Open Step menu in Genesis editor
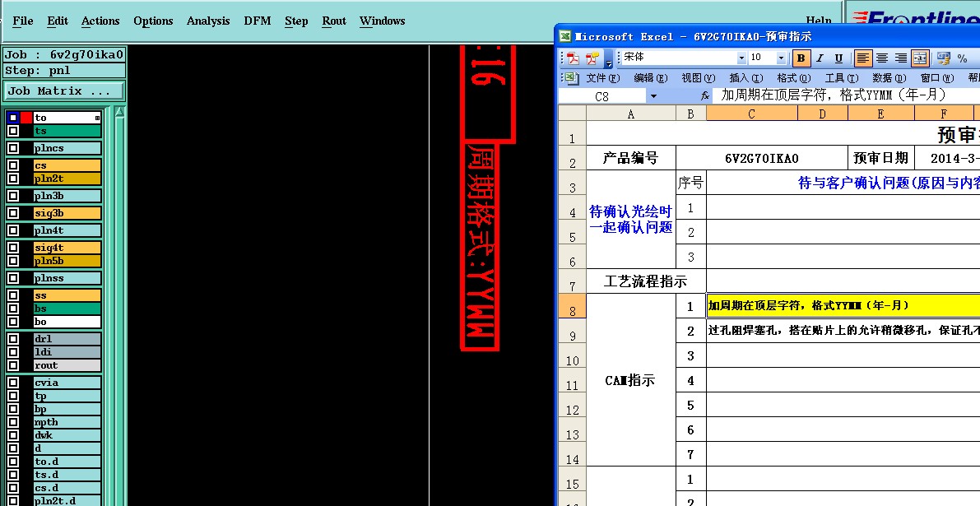The image size is (980, 506). 296,21
